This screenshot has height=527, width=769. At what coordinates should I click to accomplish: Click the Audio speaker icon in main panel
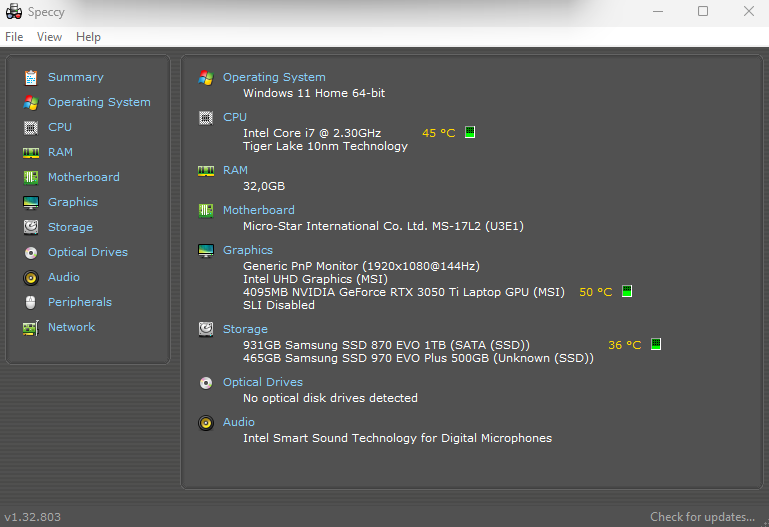(206, 423)
